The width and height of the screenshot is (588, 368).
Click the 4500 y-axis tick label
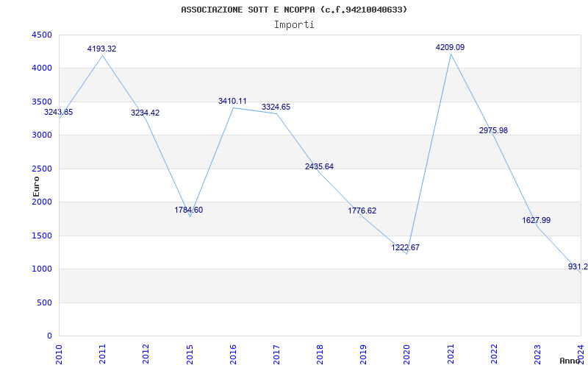pos(42,35)
